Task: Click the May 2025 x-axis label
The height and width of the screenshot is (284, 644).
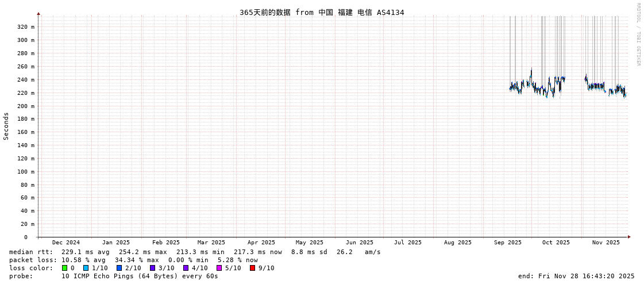Action: pyautogui.click(x=309, y=243)
